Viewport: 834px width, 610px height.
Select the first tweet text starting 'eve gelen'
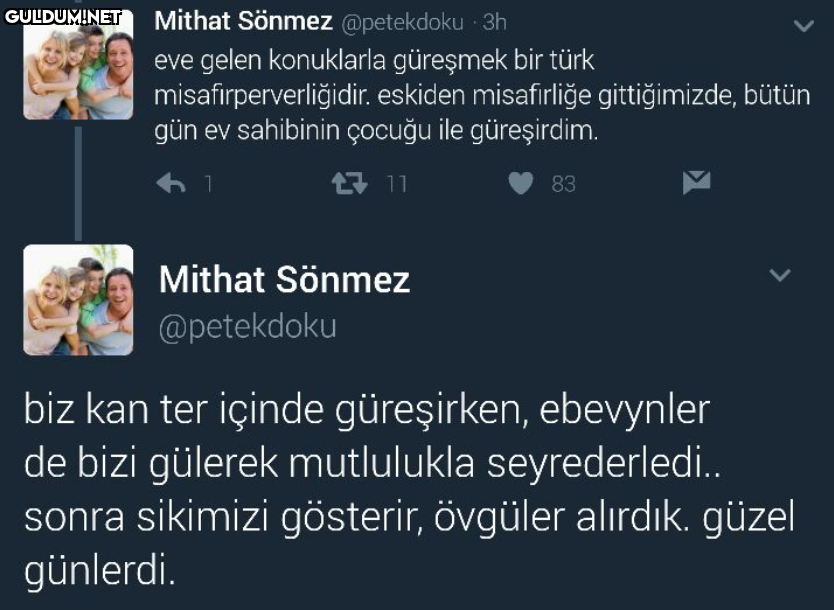[x=482, y=96]
